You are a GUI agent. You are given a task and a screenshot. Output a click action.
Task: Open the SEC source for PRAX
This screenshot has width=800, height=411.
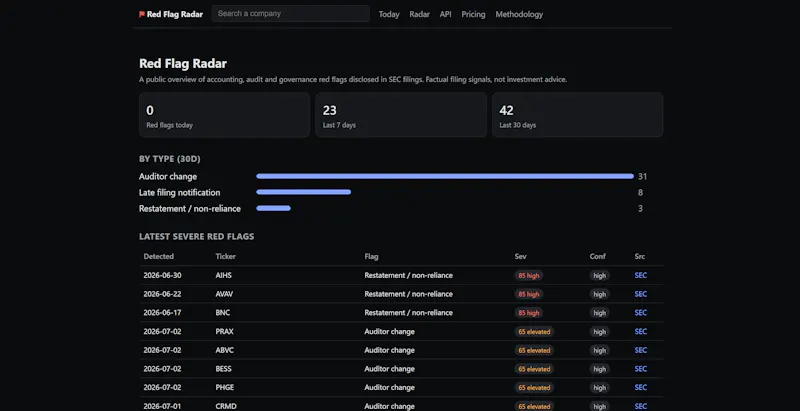tap(641, 331)
